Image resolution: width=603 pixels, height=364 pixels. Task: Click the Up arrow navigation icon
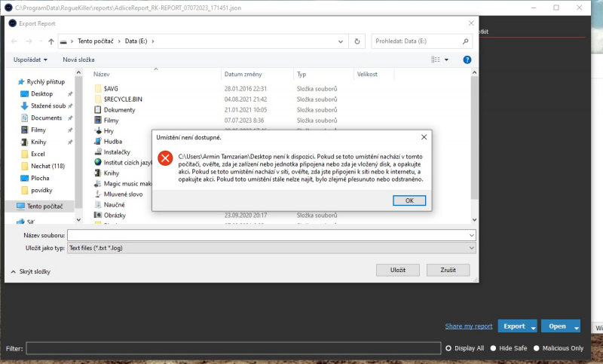click(x=51, y=41)
